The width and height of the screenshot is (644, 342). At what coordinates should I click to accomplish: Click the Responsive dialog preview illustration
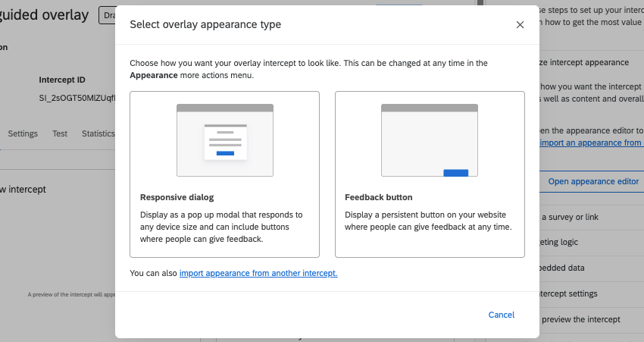tap(224, 140)
